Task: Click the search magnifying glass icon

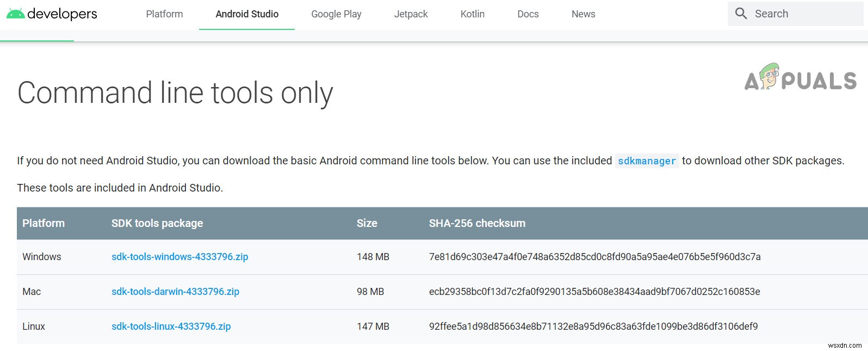Action: click(x=741, y=14)
